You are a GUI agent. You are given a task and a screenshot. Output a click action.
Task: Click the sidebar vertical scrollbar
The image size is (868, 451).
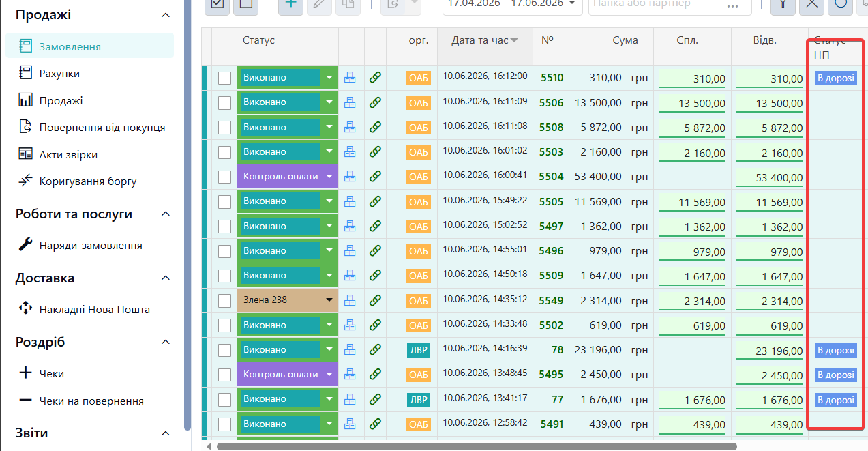point(188,215)
